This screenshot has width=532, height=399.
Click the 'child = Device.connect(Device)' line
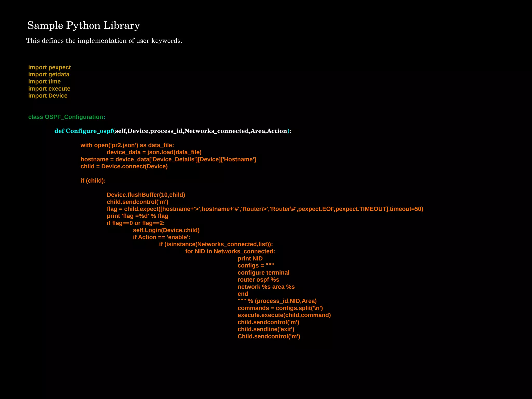click(x=124, y=167)
